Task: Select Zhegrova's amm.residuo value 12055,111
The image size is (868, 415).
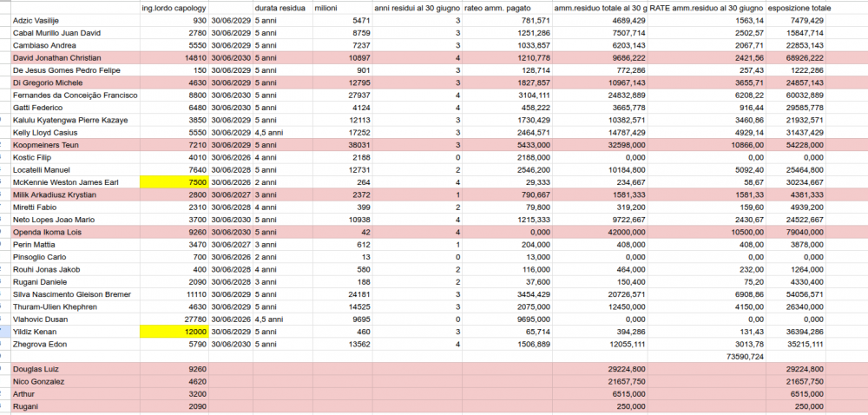Action: pyautogui.click(x=600, y=344)
